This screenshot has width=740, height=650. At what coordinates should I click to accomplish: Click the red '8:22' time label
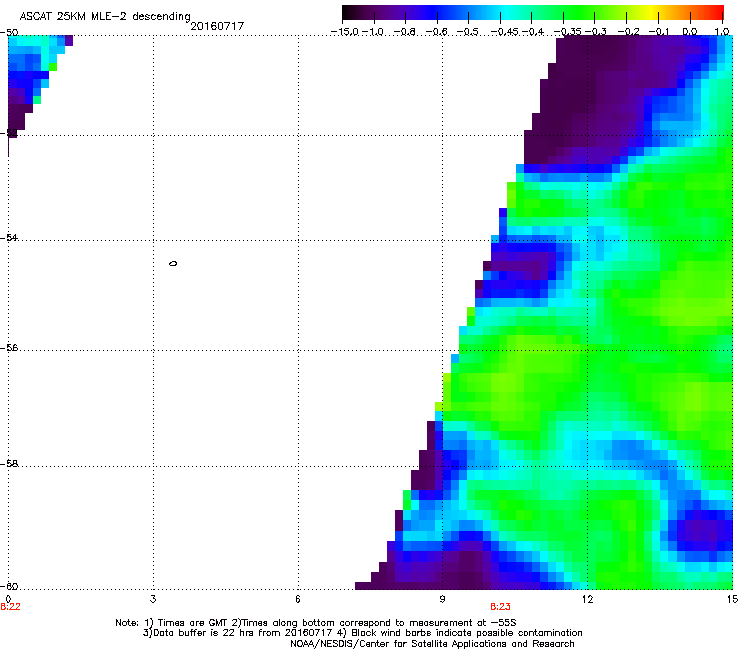click(10, 607)
